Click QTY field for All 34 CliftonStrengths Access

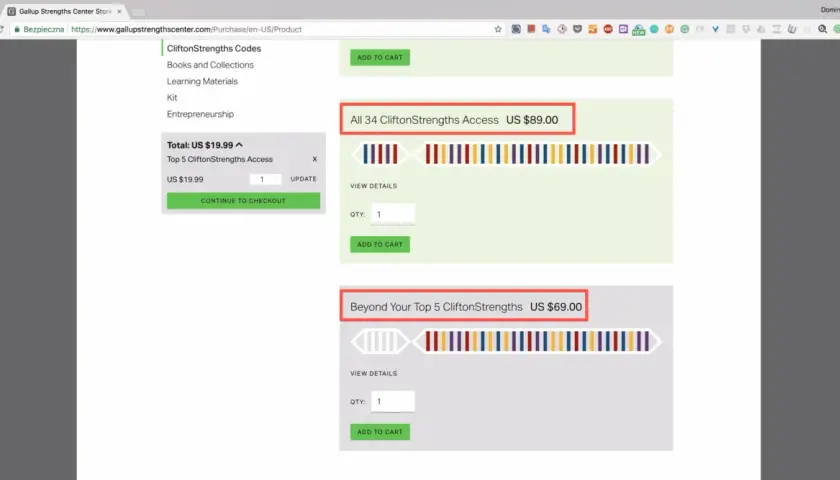pos(393,214)
